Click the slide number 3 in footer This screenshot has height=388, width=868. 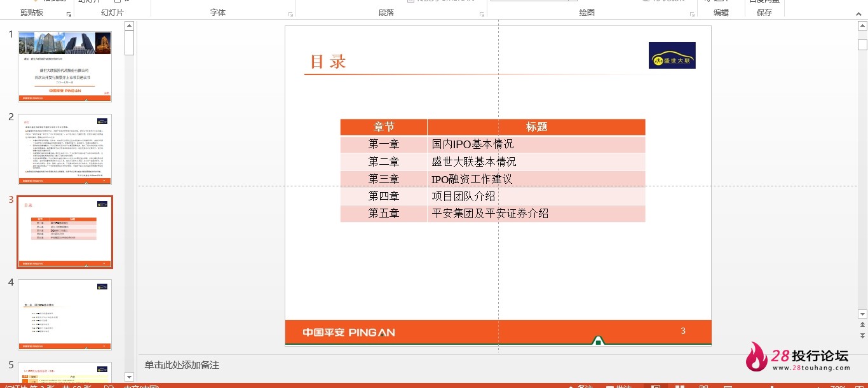[683, 331]
